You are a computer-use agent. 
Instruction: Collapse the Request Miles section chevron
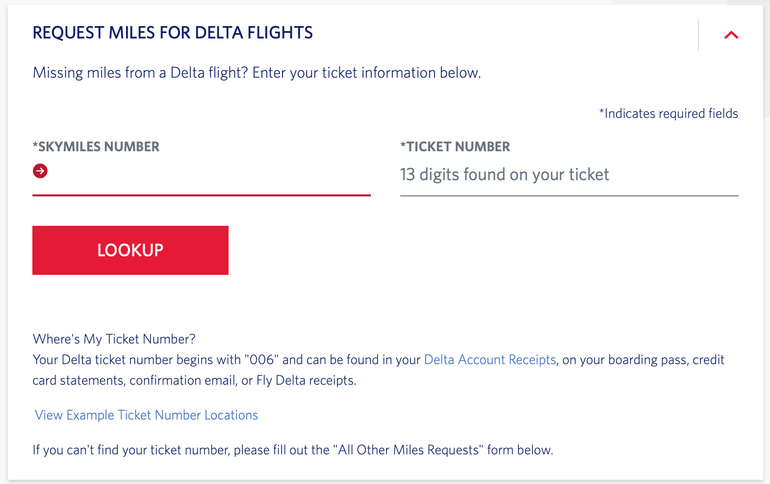[x=731, y=35]
